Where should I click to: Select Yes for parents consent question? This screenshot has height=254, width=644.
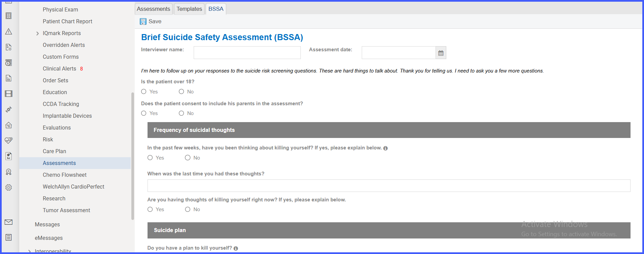[x=144, y=113]
